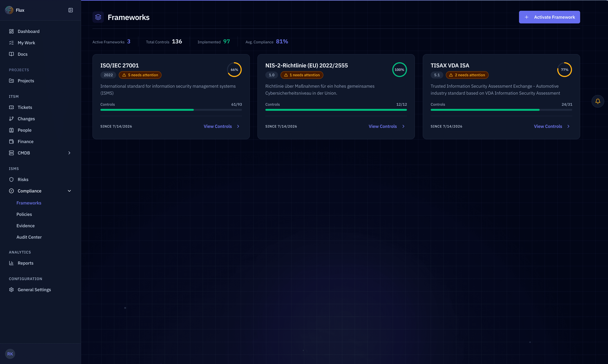
Task: Click the CMDB server icon
Action: 11,153
